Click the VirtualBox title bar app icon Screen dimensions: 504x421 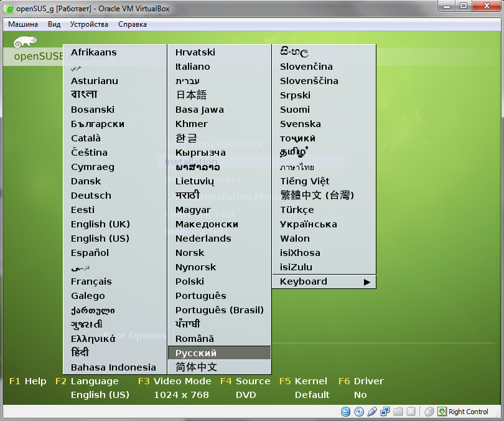click(8, 9)
